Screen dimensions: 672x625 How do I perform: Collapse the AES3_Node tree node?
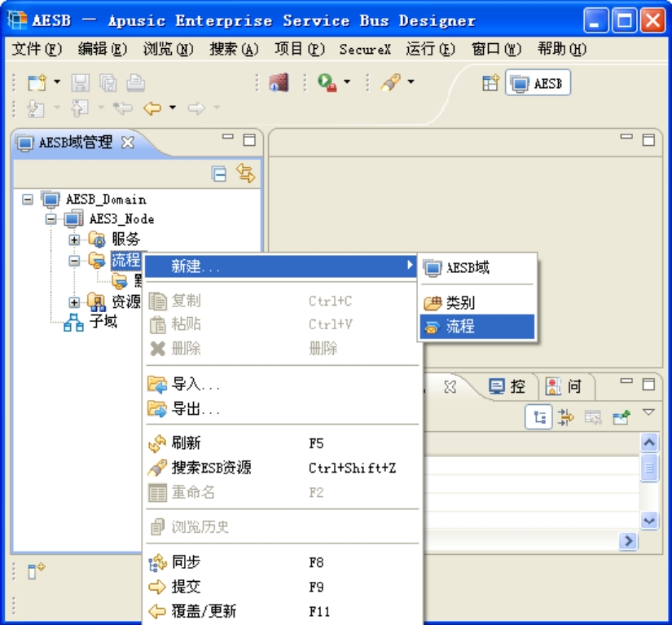tap(51, 219)
